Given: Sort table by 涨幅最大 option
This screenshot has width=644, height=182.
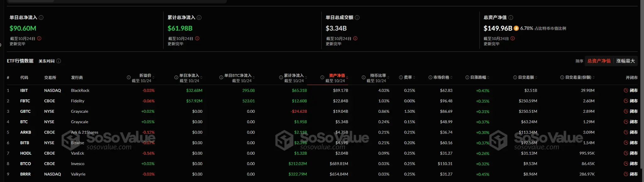Looking at the screenshot, I should pos(625,61).
